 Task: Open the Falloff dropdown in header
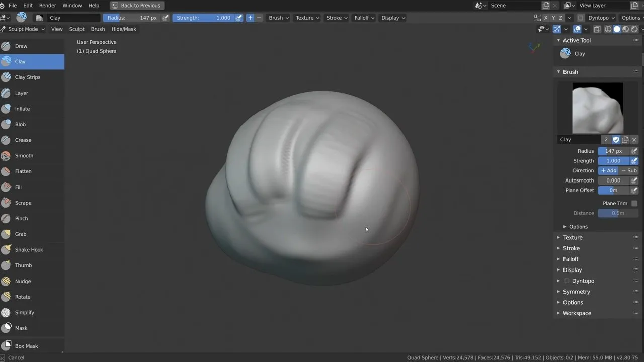(x=364, y=18)
